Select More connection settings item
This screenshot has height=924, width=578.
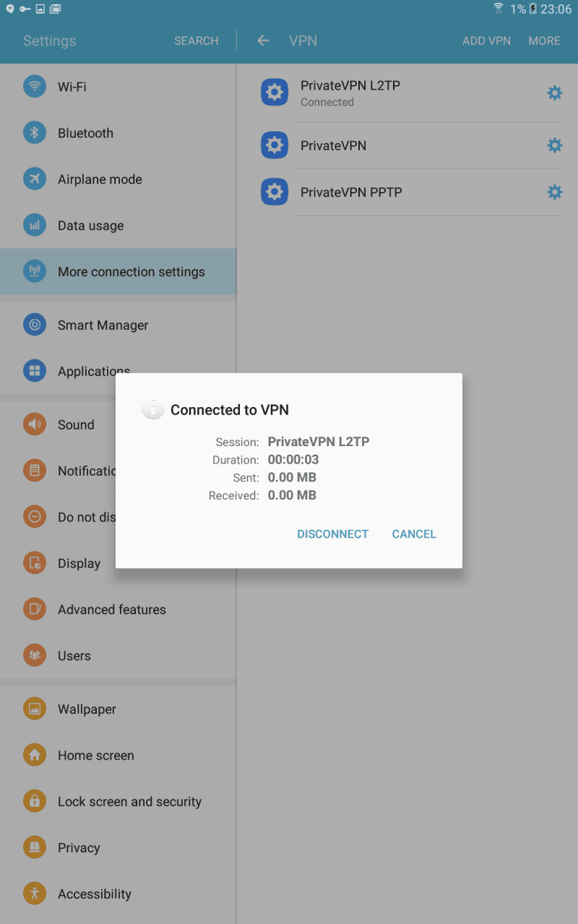118,271
